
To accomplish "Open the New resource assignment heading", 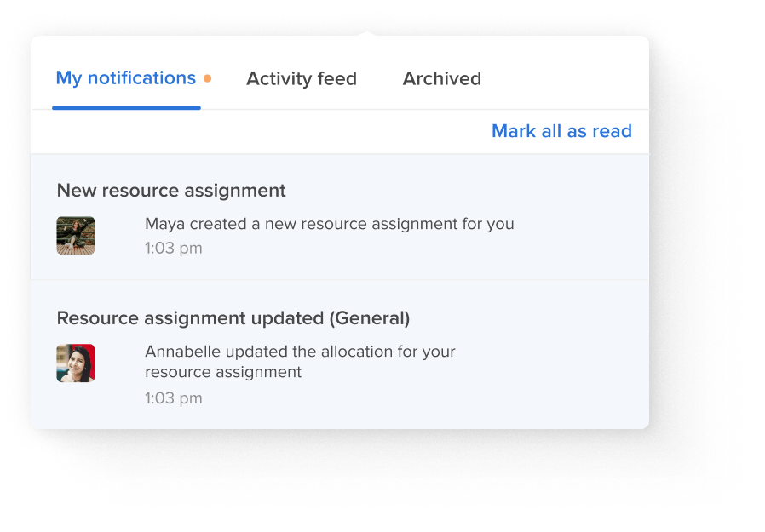I will 171,190.
